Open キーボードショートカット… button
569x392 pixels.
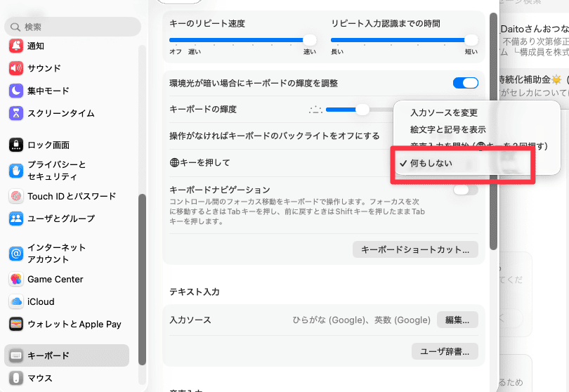[415, 249]
